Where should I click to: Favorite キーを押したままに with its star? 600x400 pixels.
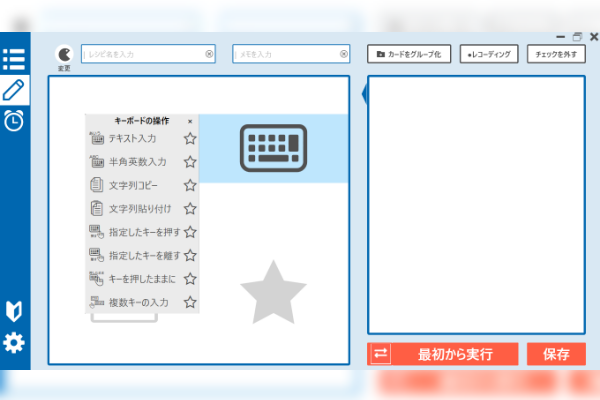(190, 279)
